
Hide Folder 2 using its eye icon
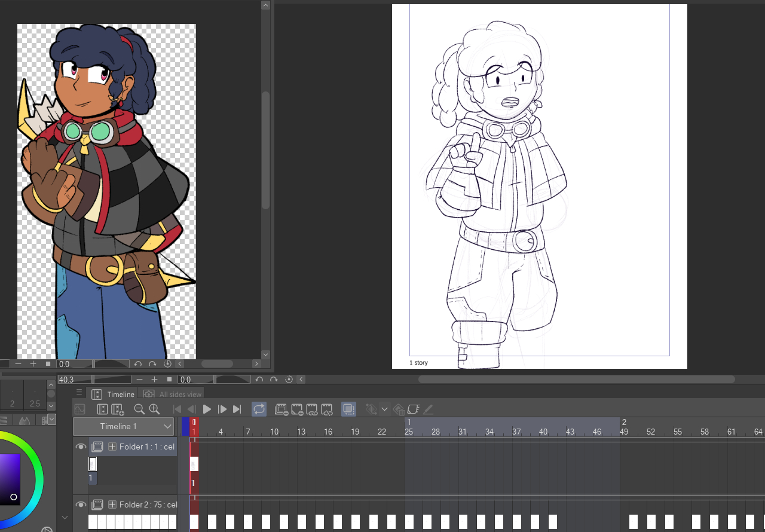[x=81, y=505]
